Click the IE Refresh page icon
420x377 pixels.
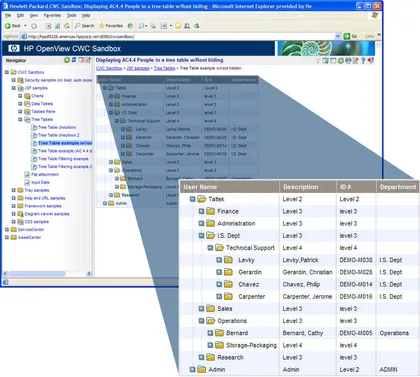click(x=57, y=26)
